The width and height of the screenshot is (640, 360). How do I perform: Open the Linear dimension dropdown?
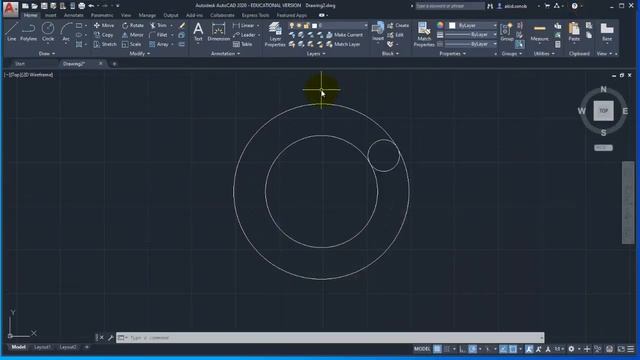point(258,25)
